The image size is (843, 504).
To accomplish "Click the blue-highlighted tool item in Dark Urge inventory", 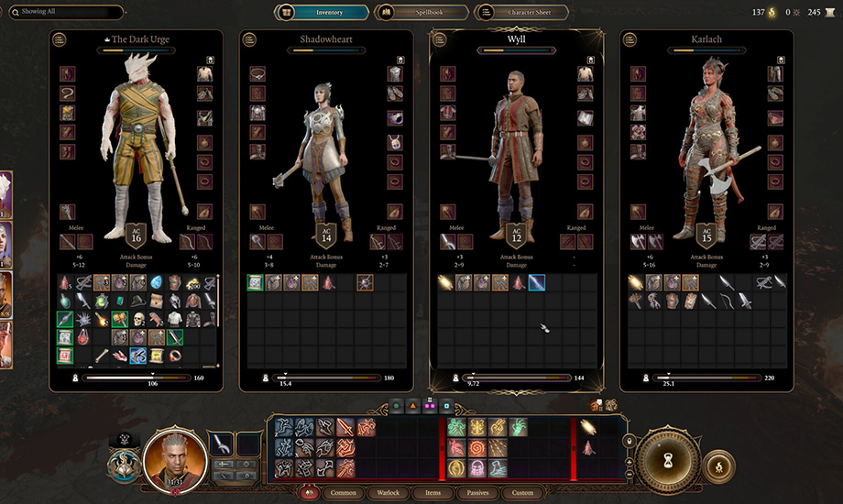I will [138, 356].
